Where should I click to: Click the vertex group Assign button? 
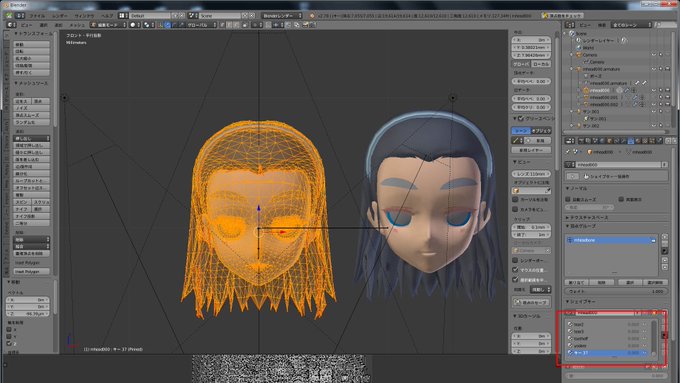coord(576,282)
